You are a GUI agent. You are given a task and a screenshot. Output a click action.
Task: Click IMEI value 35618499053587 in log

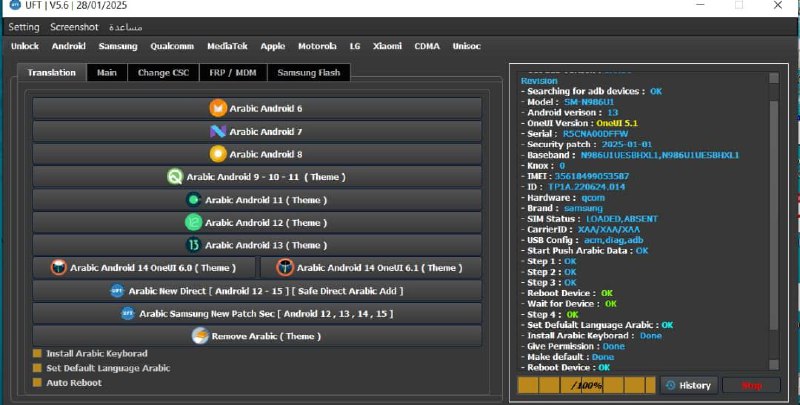592,176
